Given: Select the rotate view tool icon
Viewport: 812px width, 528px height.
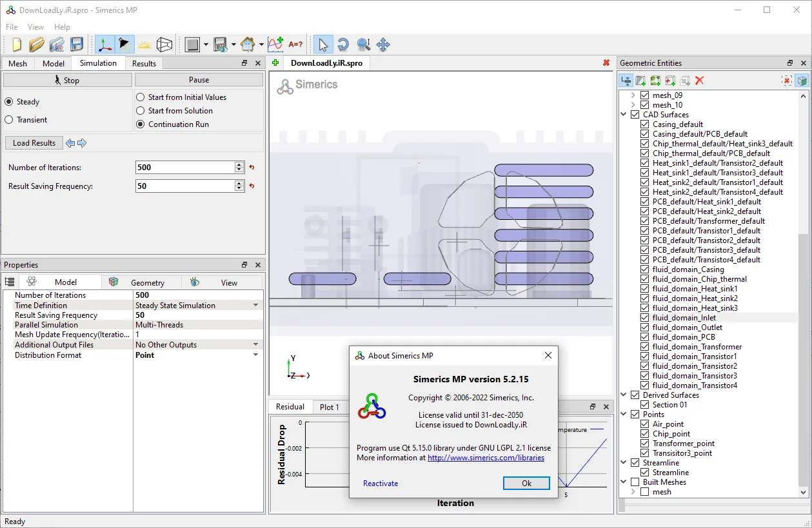Looking at the screenshot, I should pyautogui.click(x=343, y=44).
